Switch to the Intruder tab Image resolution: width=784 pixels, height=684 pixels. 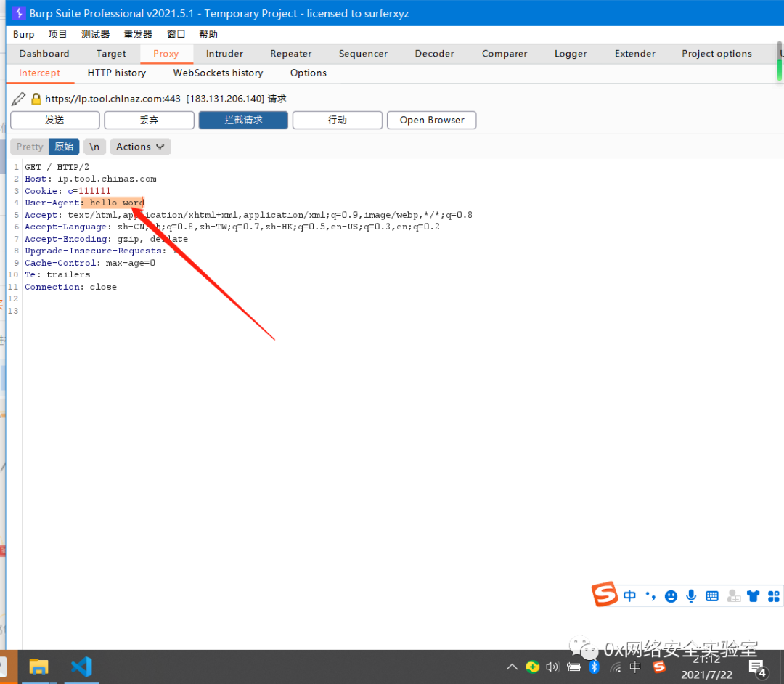coord(224,54)
